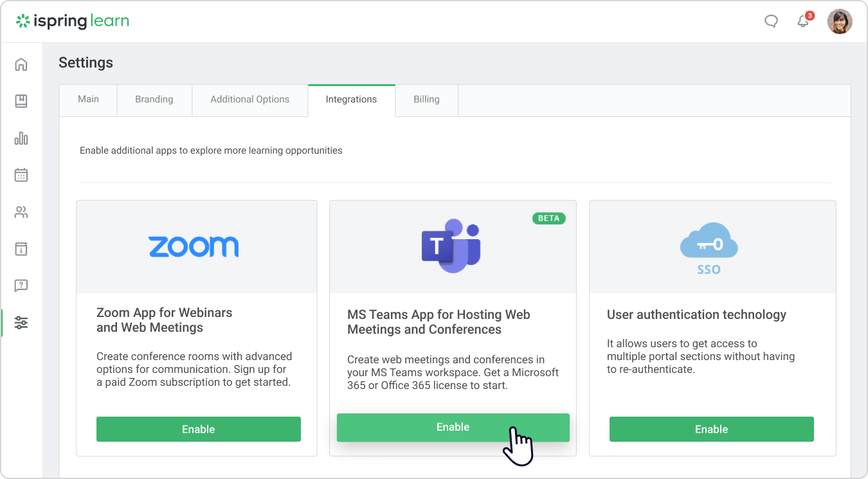The height and width of the screenshot is (479, 868).
Task: Click the Zoom subscription description text
Action: tap(194, 369)
